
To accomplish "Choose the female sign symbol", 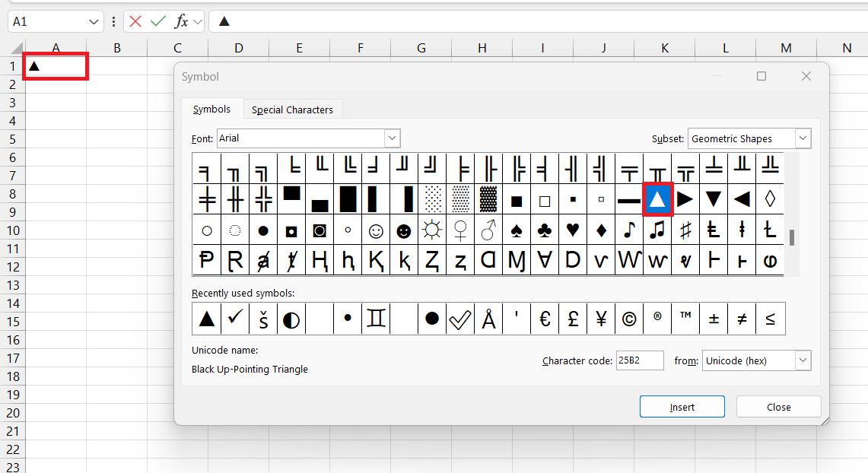I will point(460,230).
